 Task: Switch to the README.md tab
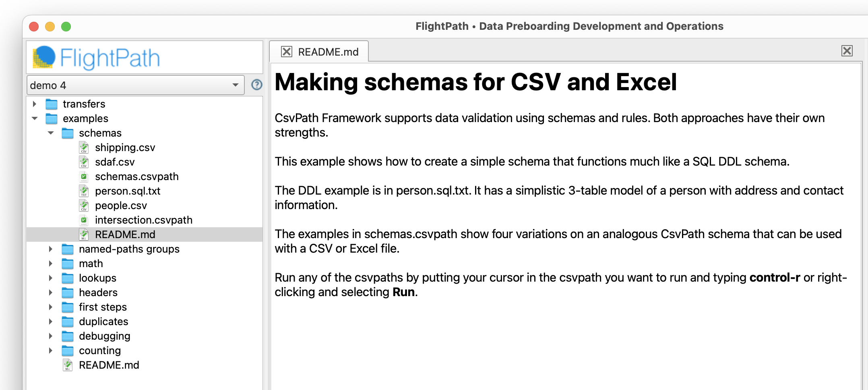pos(328,52)
